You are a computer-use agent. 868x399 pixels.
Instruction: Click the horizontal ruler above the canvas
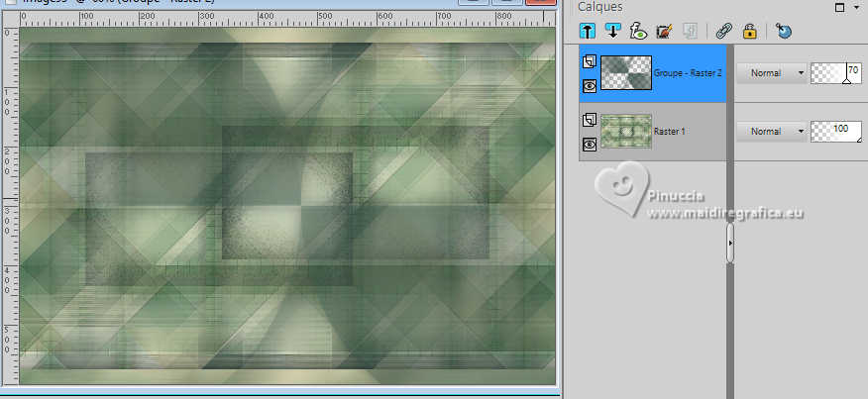click(x=288, y=18)
